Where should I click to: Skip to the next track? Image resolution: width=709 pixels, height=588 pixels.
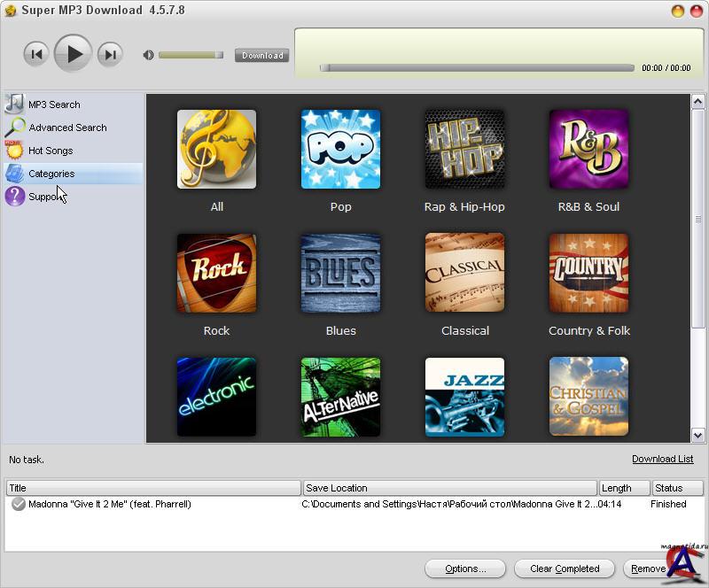point(110,54)
